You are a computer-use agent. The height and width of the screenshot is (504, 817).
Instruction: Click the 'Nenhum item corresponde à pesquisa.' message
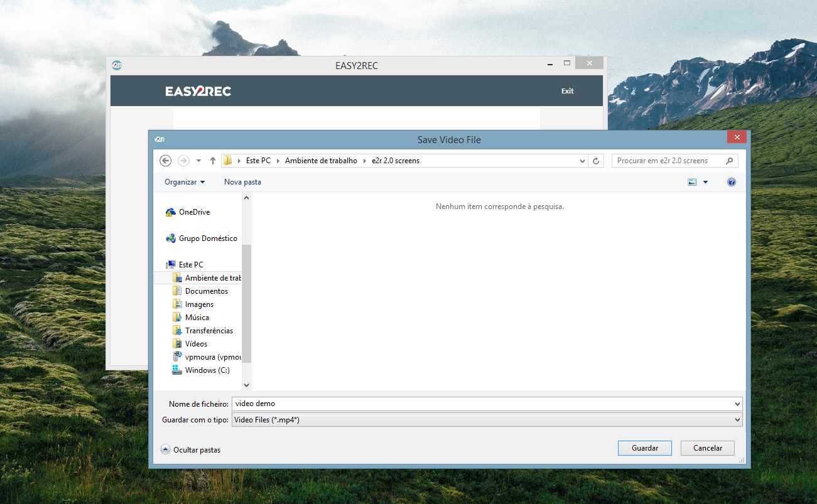pyautogui.click(x=500, y=206)
